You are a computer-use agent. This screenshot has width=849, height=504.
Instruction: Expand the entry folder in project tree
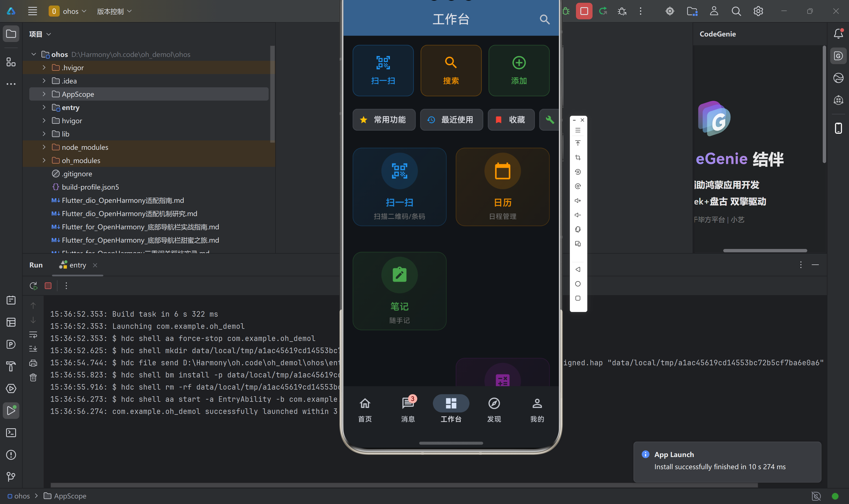pyautogui.click(x=44, y=107)
